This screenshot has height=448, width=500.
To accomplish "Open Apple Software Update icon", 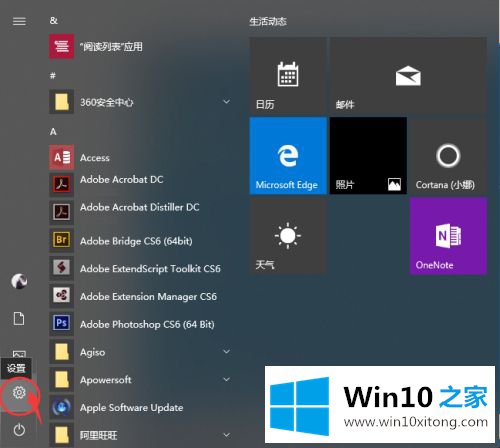I will click(x=61, y=407).
